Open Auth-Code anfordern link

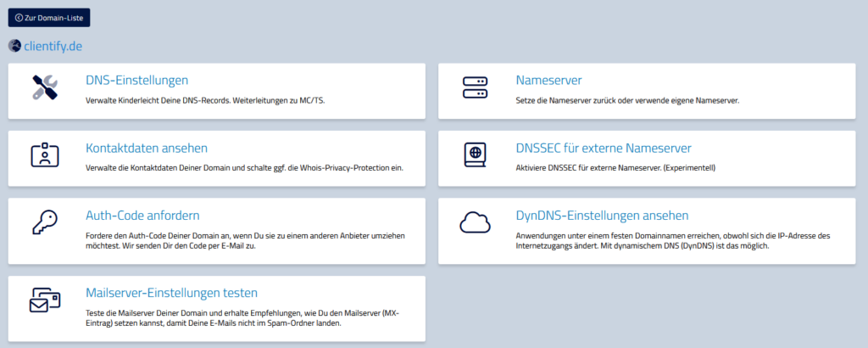click(x=142, y=215)
